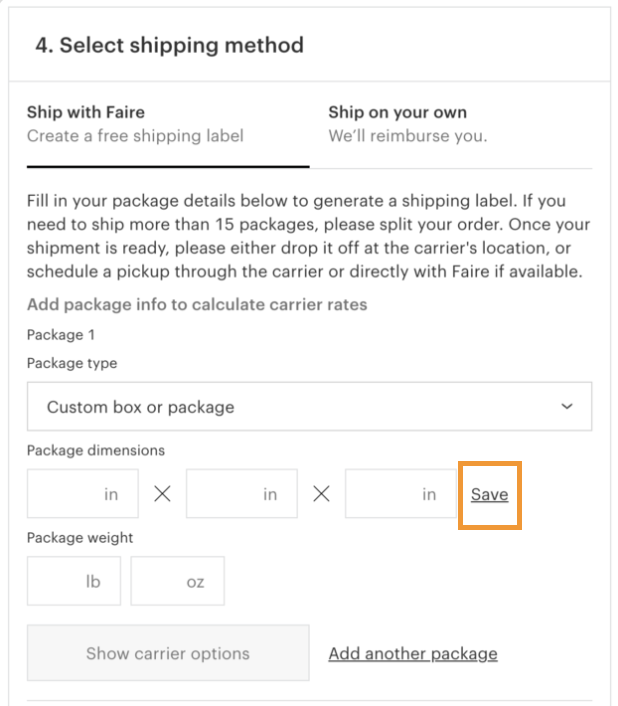Click the ounces (oz) weight field
This screenshot has height=706, width=618.
(x=177, y=581)
